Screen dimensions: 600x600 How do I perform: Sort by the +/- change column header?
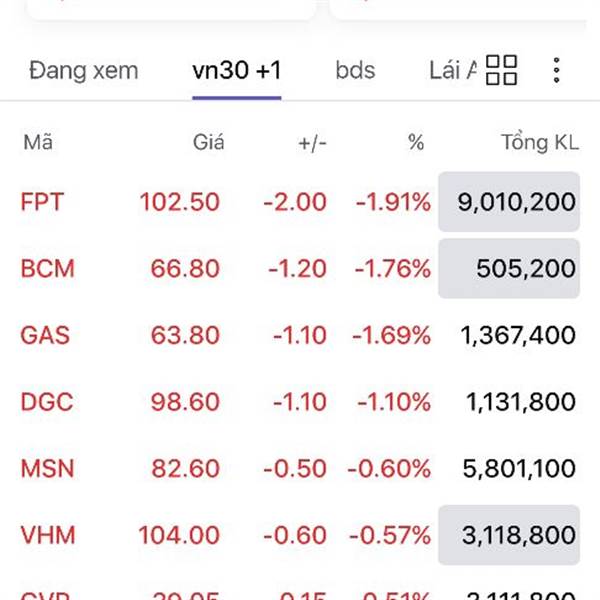(312, 143)
